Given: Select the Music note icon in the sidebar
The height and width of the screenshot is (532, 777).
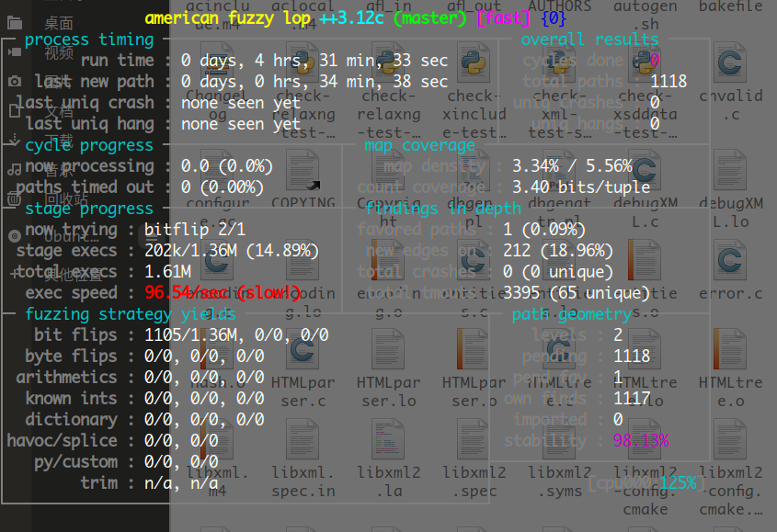Looking at the screenshot, I should (15, 169).
